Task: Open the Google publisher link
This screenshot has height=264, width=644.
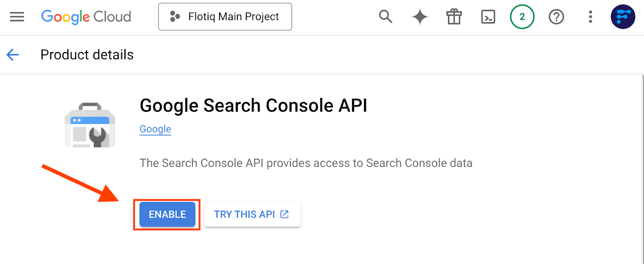Action: coord(155,129)
